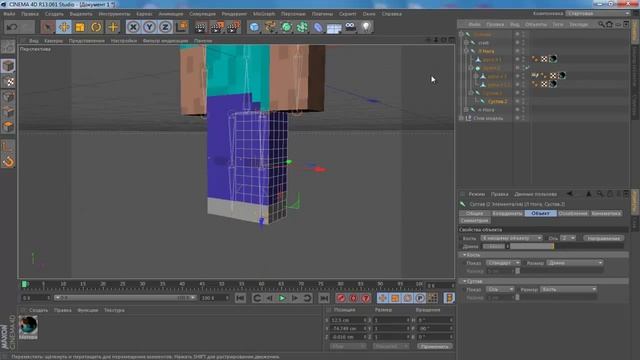640x360 pixels.
Task: Activate the Scale tool
Action: point(80,27)
